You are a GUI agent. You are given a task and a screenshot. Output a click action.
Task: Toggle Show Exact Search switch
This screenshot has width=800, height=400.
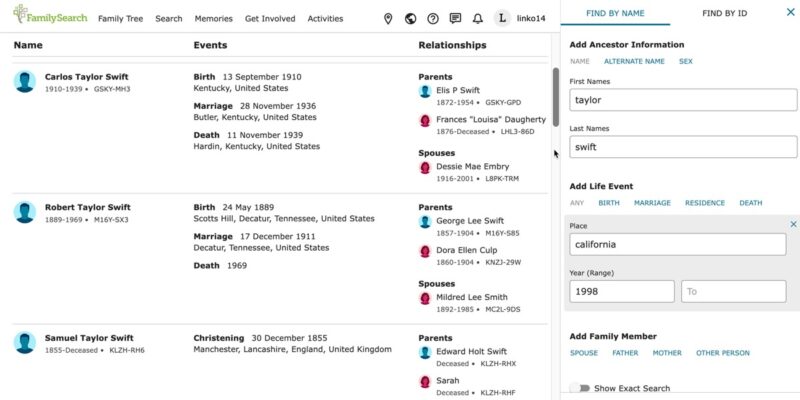(579, 388)
